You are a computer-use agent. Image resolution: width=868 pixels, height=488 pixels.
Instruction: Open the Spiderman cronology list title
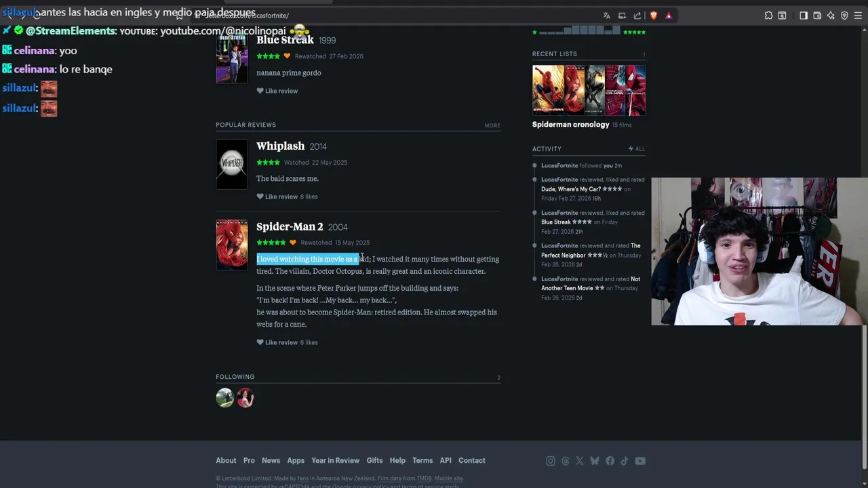pos(571,125)
